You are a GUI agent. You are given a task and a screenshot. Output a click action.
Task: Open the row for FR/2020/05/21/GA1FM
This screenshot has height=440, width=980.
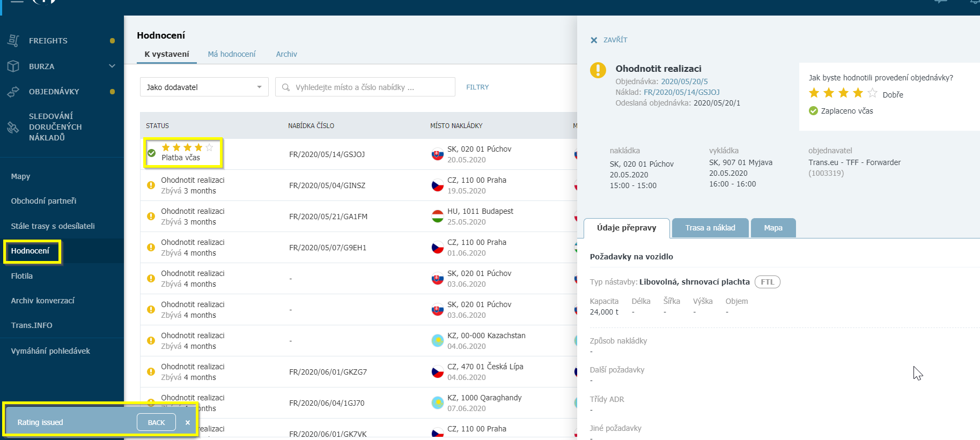[358, 217]
